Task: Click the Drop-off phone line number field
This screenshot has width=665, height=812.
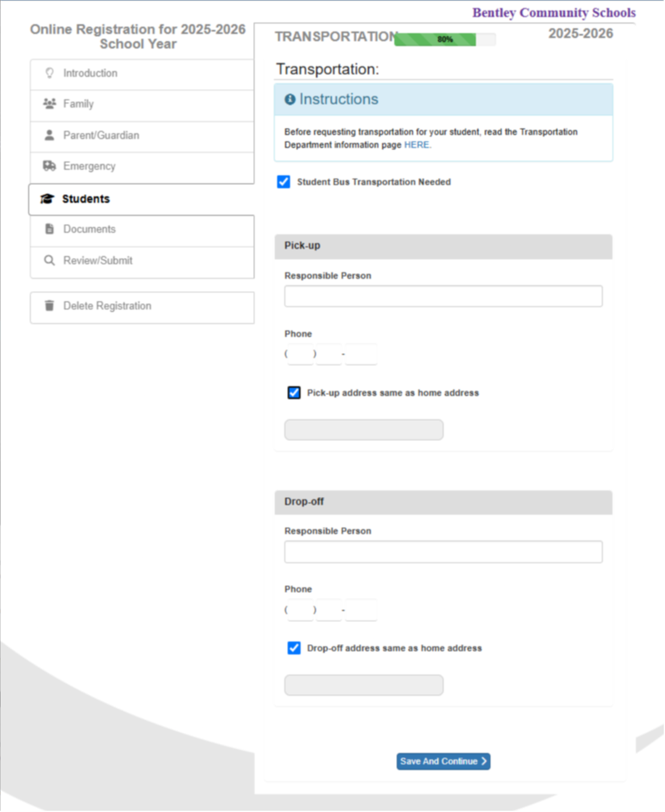Action: click(361, 610)
